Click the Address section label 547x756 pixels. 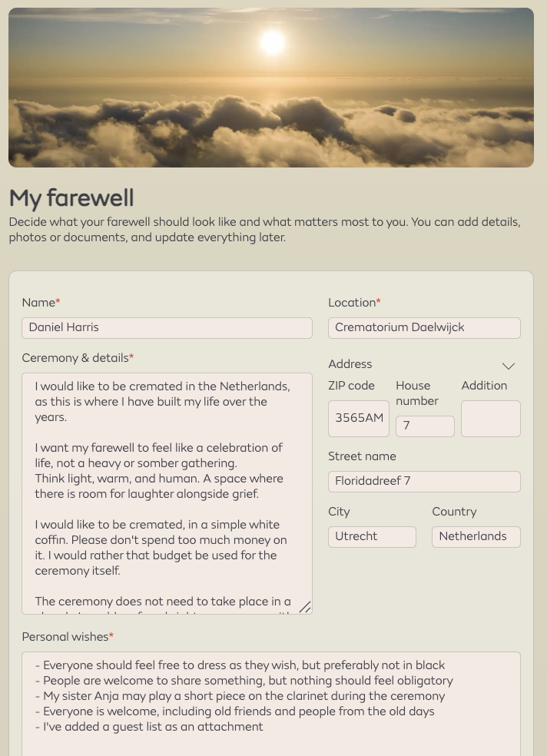click(x=350, y=364)
